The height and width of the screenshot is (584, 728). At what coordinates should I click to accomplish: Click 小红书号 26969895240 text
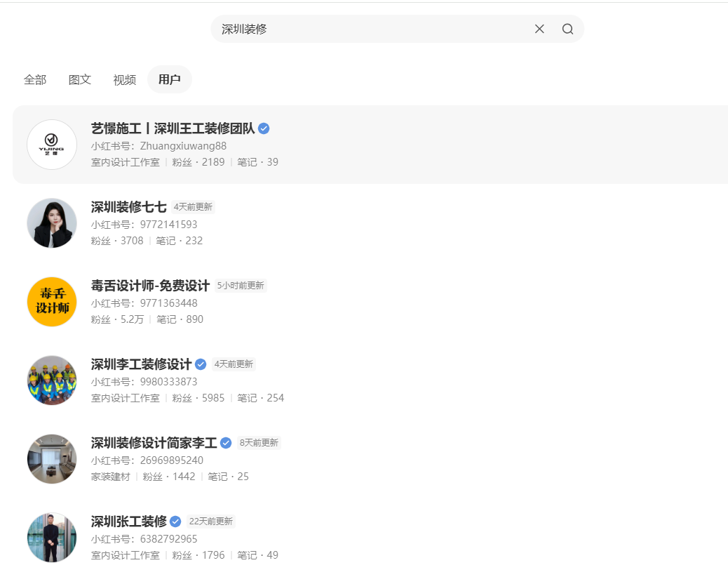(147, 460)
